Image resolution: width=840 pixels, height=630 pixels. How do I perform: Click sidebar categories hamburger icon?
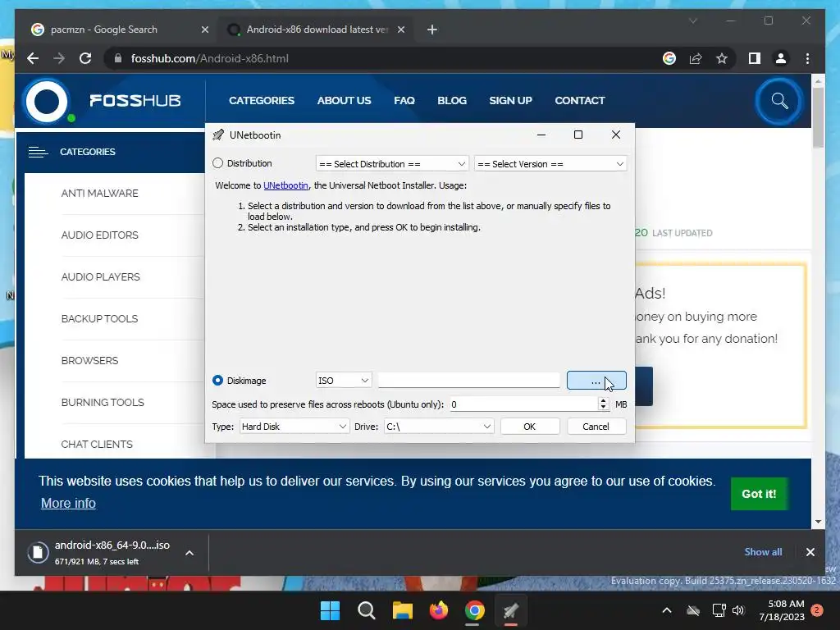click(38, 152)
